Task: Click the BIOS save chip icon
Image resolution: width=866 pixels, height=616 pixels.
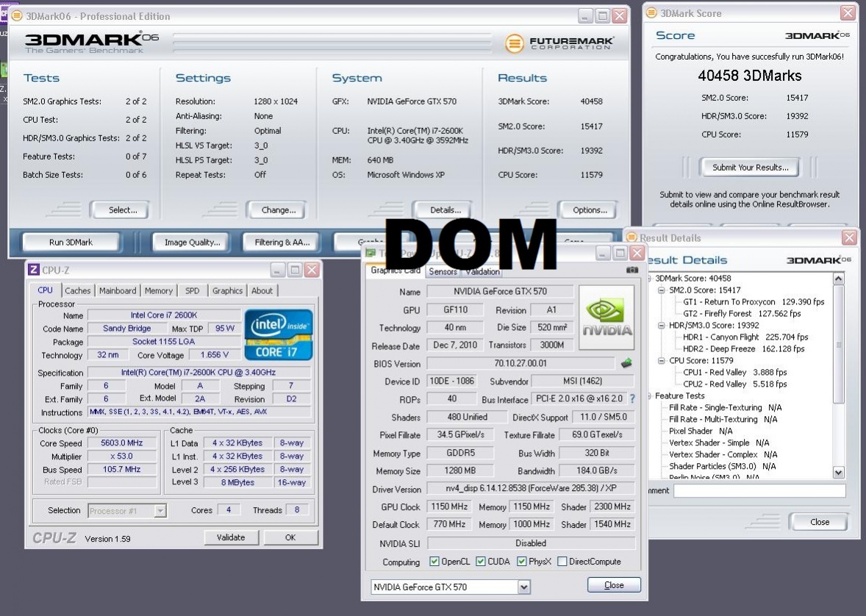Action: (626, 363)
